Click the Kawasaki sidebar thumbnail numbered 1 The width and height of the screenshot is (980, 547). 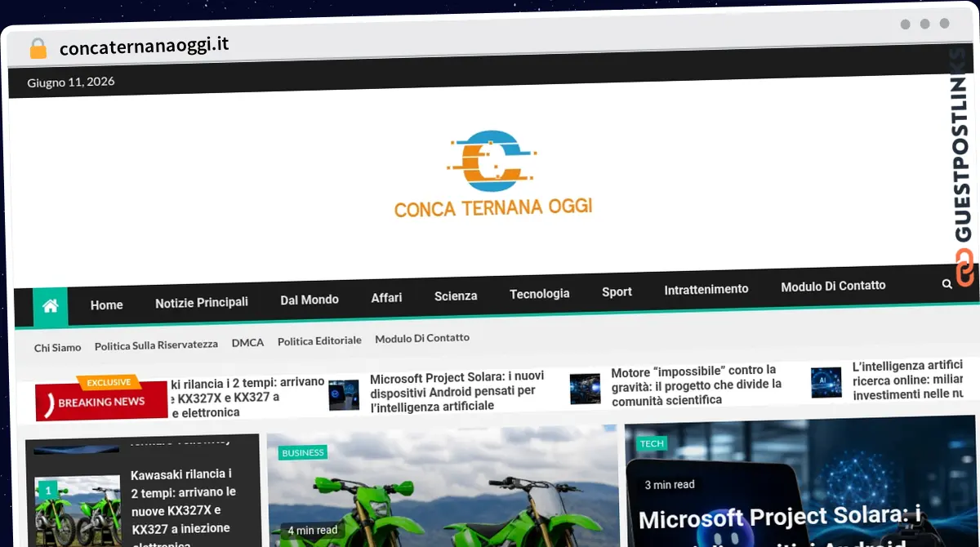tap(78, 513)
